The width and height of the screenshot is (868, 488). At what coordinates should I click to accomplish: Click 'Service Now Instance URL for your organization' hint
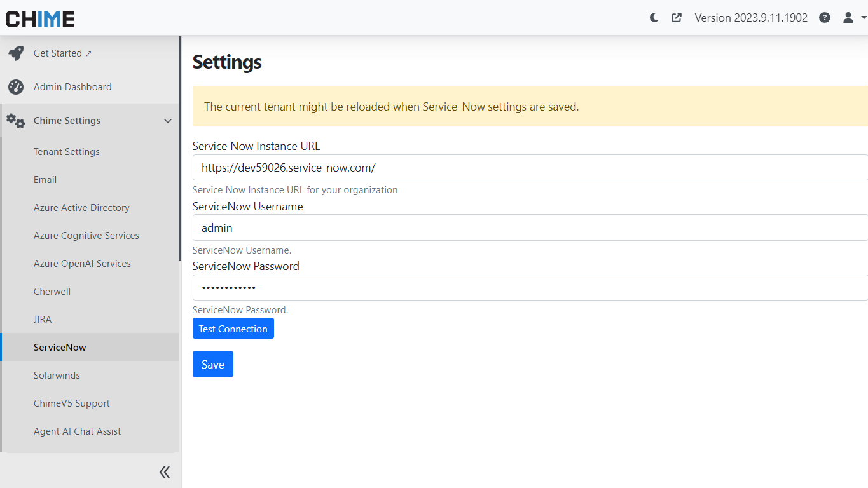coord(295,190)
